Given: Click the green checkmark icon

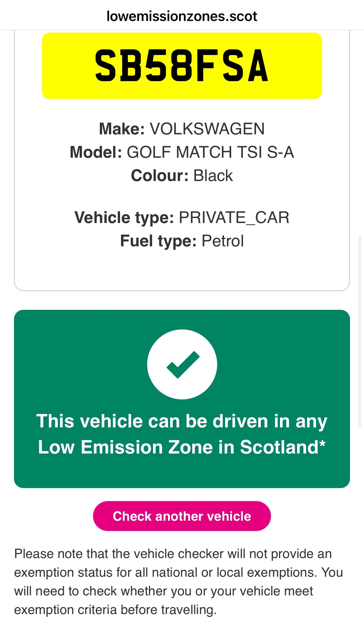Looking at the screenshot, I should coord(182,364).
